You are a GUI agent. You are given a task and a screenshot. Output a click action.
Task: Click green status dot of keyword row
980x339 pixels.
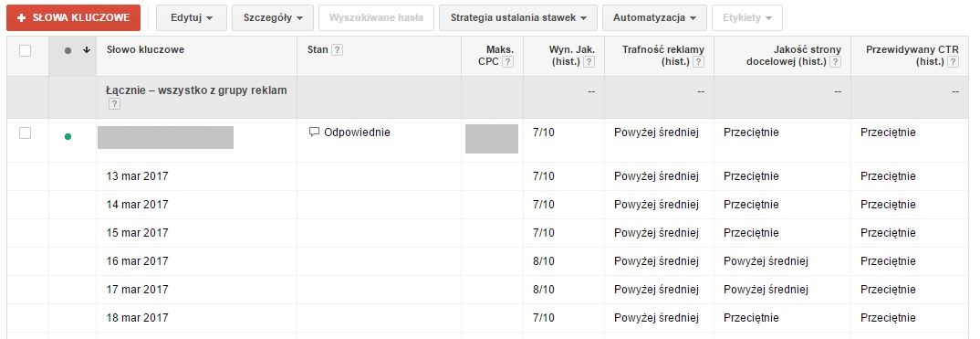click(68, 136)
